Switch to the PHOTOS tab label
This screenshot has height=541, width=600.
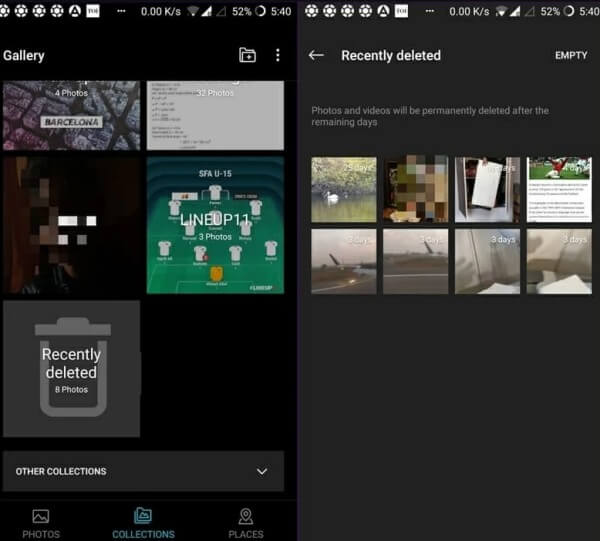(41, 534)
